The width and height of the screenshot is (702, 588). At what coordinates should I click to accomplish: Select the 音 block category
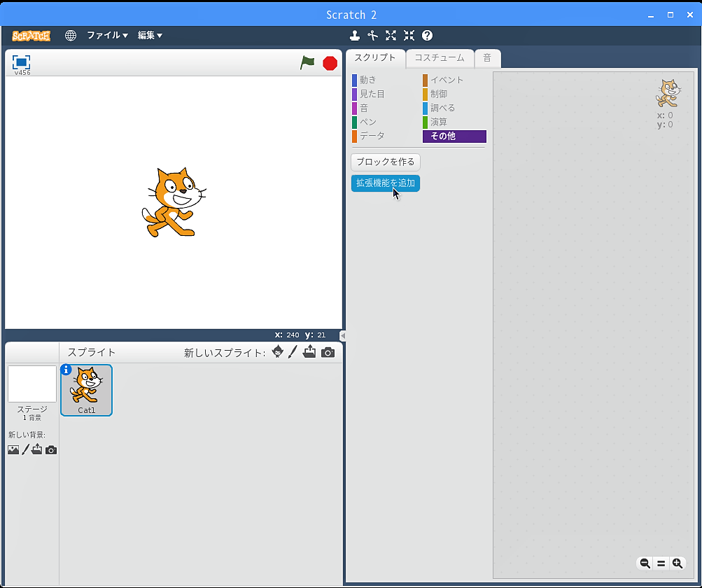point(384,108)
